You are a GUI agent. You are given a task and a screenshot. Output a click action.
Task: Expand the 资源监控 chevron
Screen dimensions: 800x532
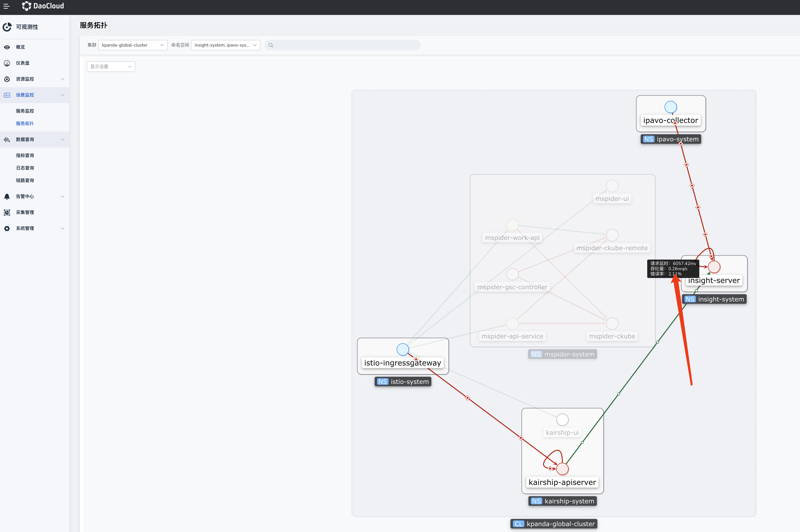click(x=62, y=79)
